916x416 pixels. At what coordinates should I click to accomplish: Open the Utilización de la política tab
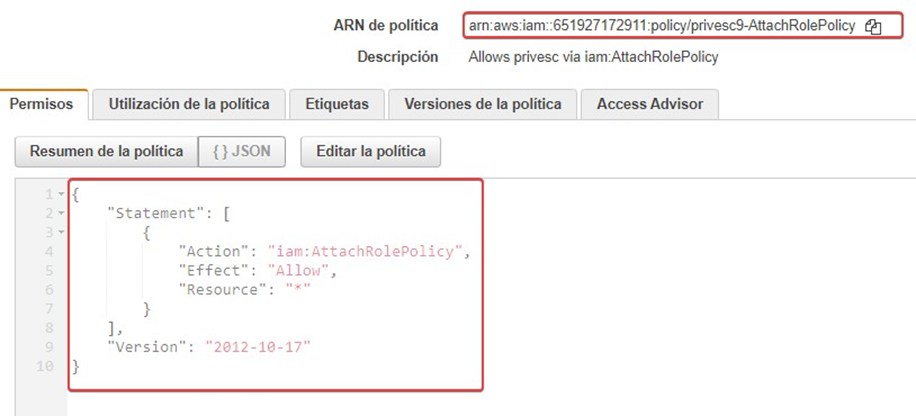(x=188, y=104)
